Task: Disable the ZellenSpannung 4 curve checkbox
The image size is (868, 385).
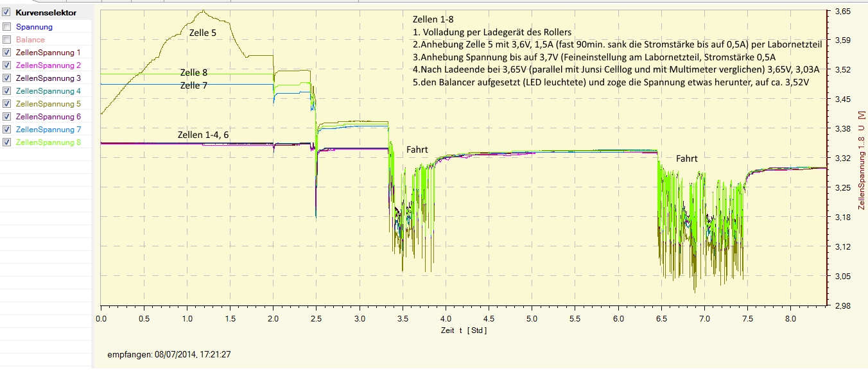Action: click(x=7, y=91)
